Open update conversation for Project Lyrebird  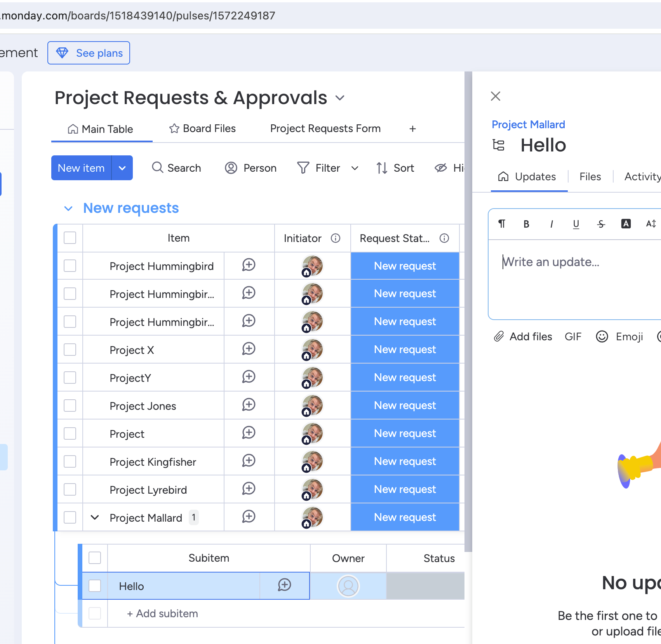coord(249,489)
